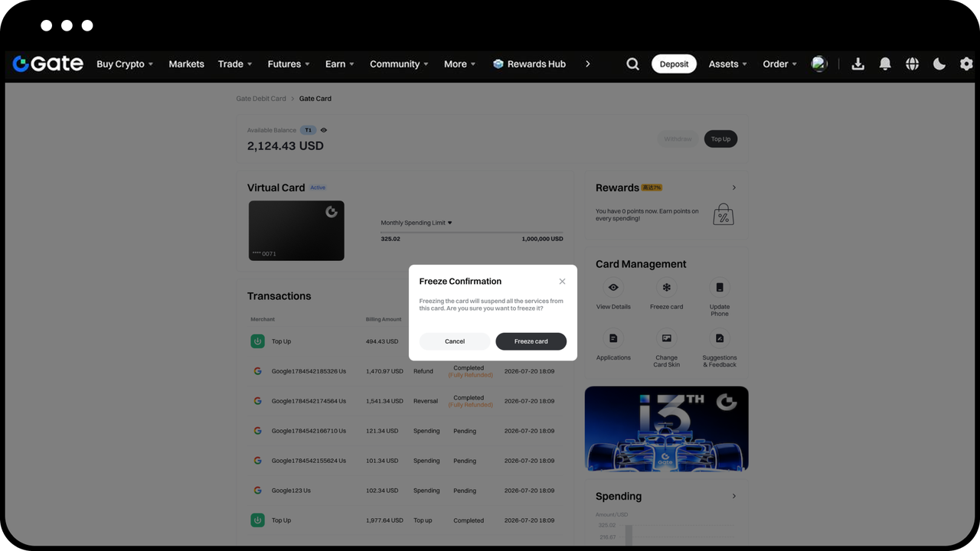This screenshot has height=551, width=980.
Task: Click the Freeze card snowflake icon
Action: pyautogui.click(x=666, y=288)
